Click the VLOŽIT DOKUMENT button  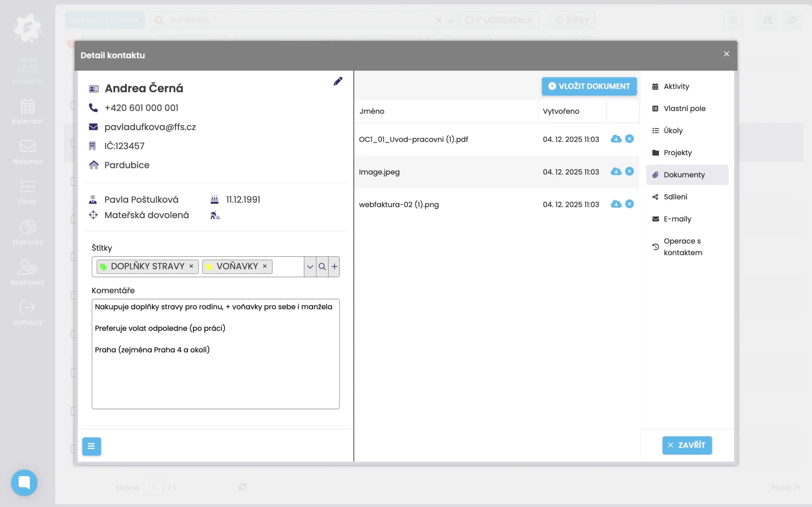(x=589, y=87)
